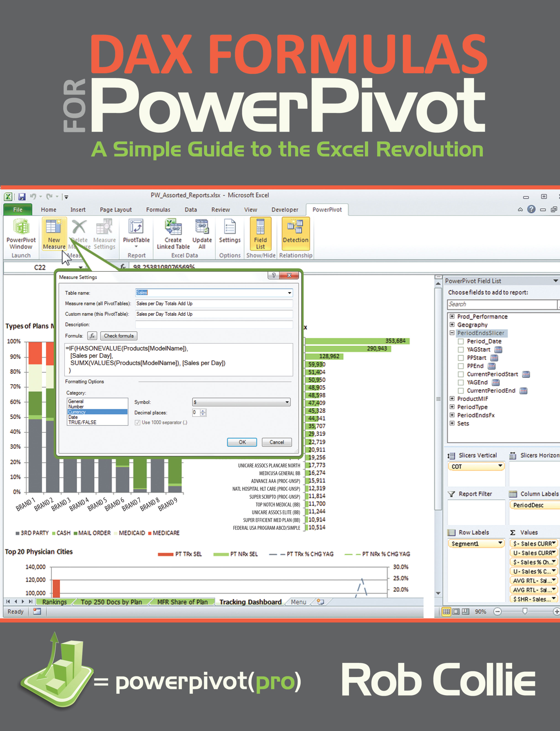Switch to Normal view icon in status bar
Viewport: 560px width, 731px height.
tap(446, 611)
